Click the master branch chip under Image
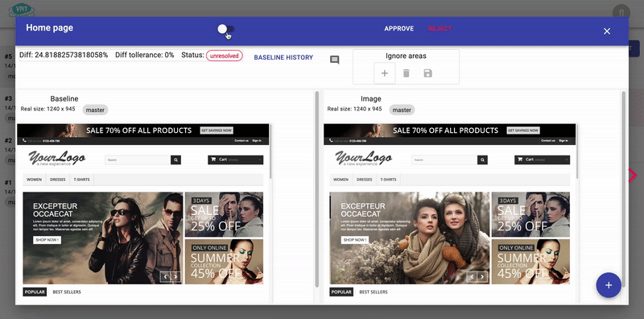Screen dimensions: 644x319 coord(402,110)
